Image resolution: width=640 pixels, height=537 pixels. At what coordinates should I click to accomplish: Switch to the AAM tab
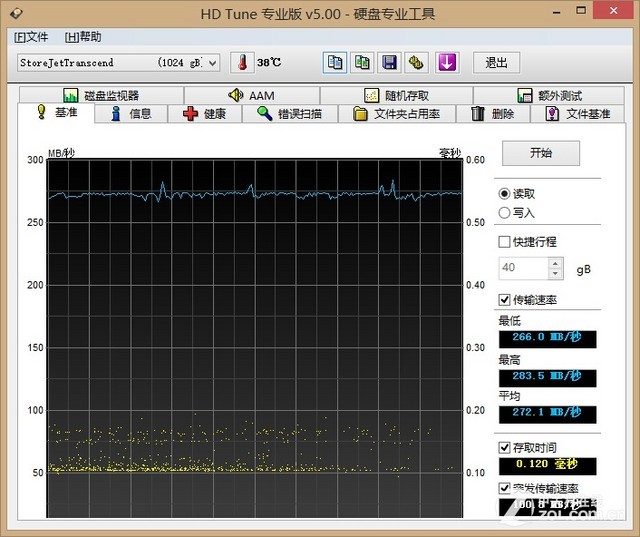(251, 95)
